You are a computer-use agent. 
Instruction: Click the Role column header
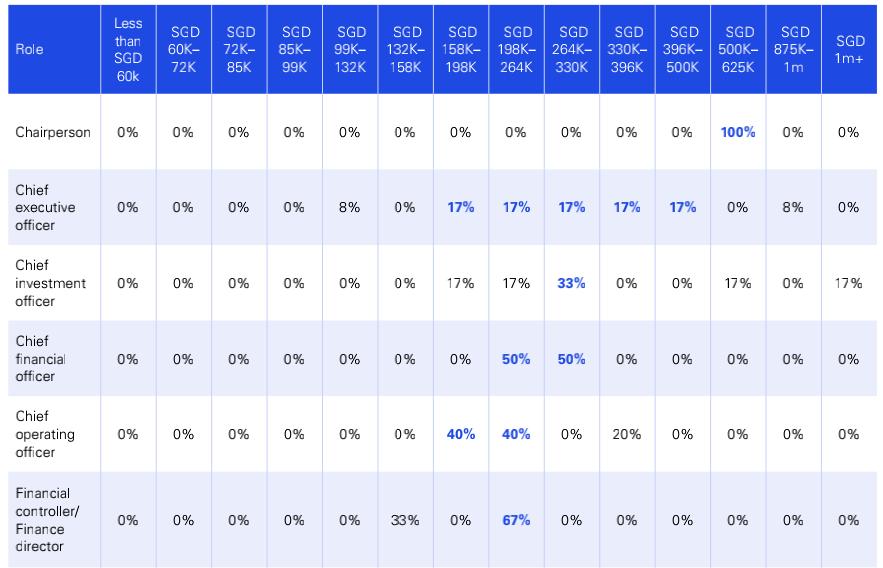pos(29,50)
